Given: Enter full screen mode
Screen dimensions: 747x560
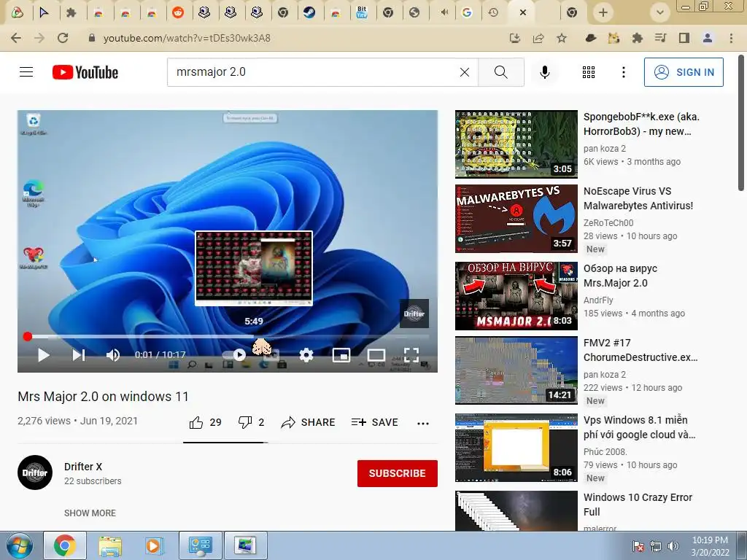Looking at the screenshot, I should pyautogui.click(x=411, y=355).
